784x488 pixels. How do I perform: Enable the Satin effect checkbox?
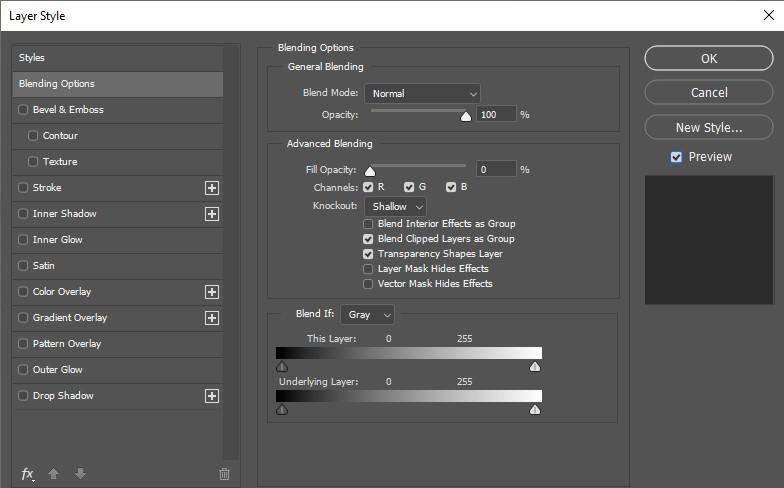23,266
